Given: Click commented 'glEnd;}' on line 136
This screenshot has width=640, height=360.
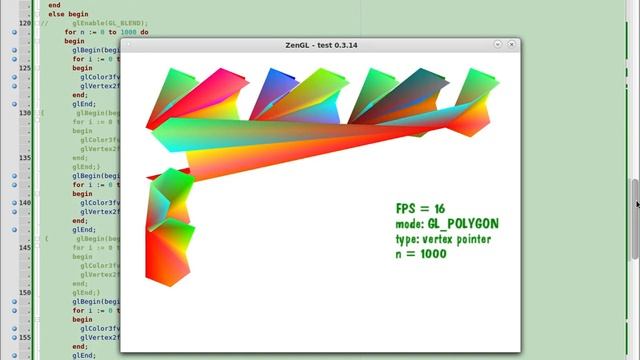Looking at the screenshot, I should click(x=86, y=167).
